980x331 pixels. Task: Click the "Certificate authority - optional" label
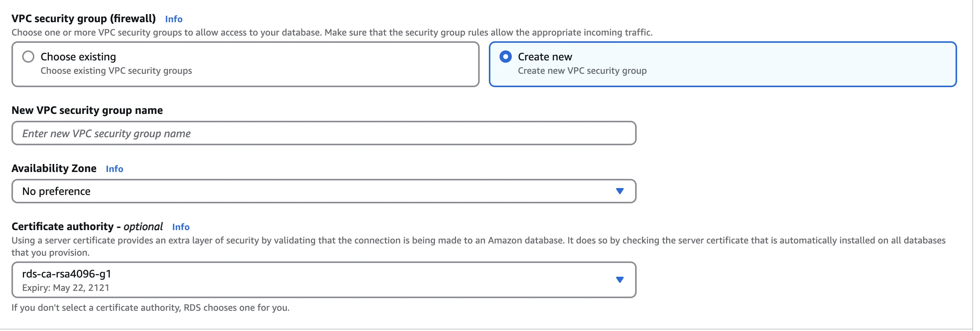[x=87, y=227]
